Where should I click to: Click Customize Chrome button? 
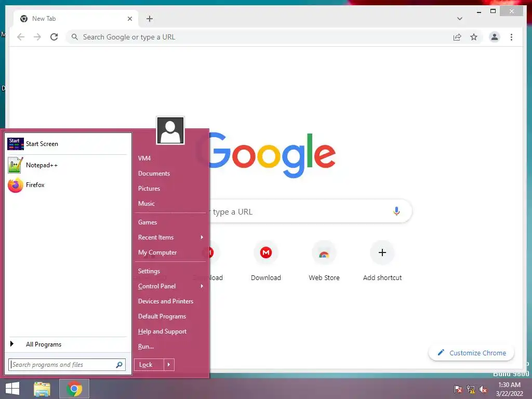tap(472, 353)
